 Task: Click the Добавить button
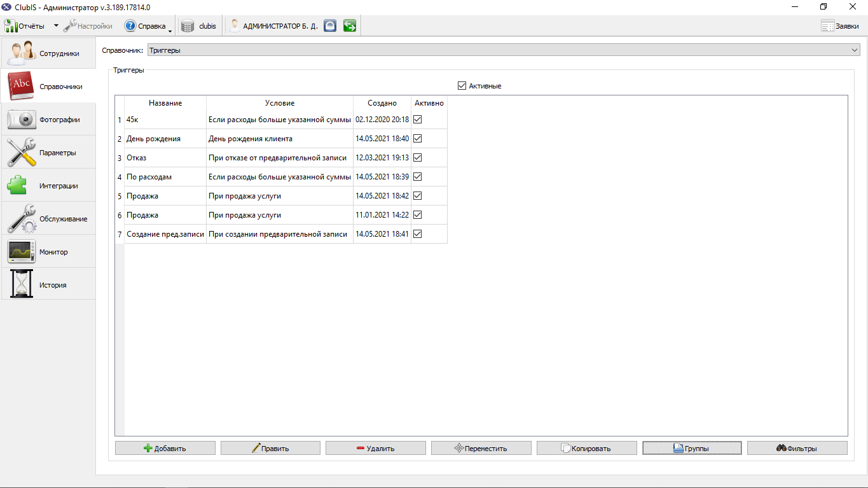pos(165,448)
